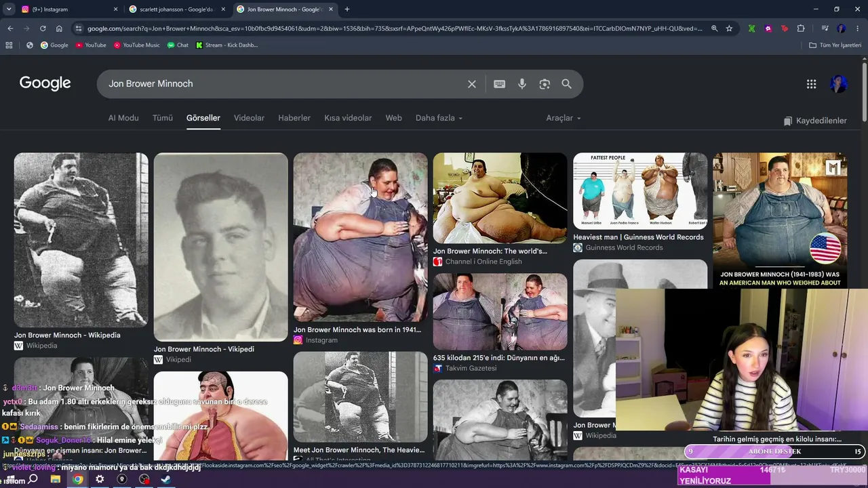Open the Chrome media control button
868x488 pixels.
pyautogui.click(x=825, y=28)
